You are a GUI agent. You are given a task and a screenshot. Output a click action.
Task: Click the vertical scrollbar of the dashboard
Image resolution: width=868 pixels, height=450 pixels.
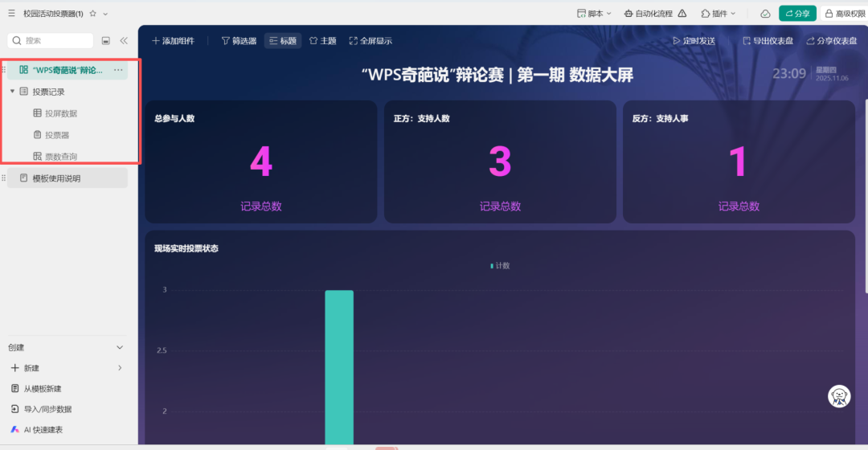click(866, 197)
